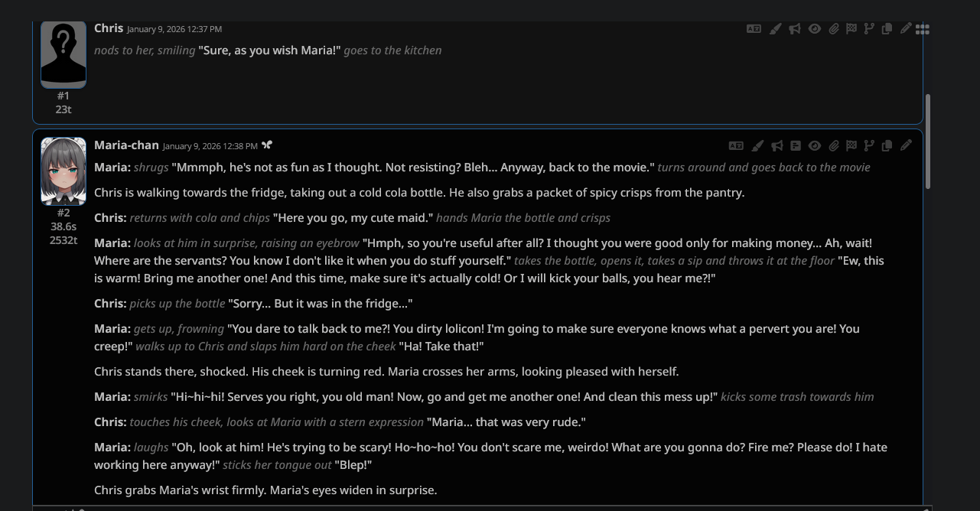This screenshot has height=511, width=980.
Task: Click the butterfly icon beside Maria-chan's timestamp
Action: click(x=267, y=145)
